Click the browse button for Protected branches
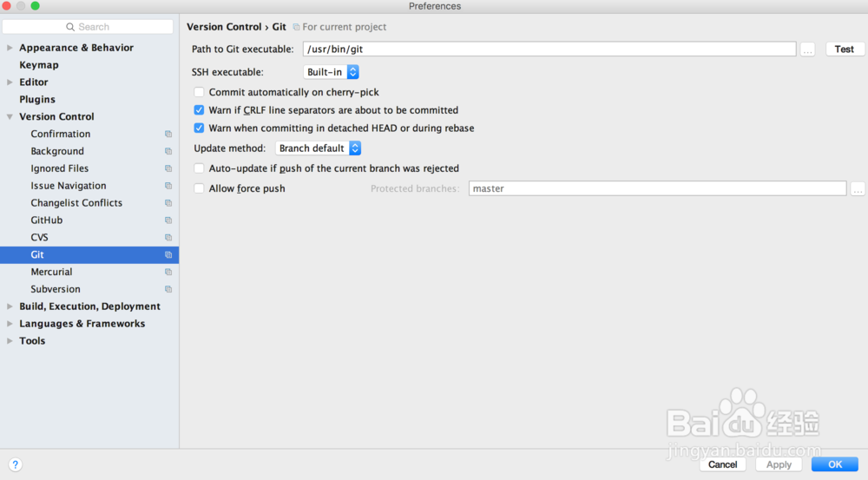This screenshot has height=480, width=868. (x=858, y=188)
